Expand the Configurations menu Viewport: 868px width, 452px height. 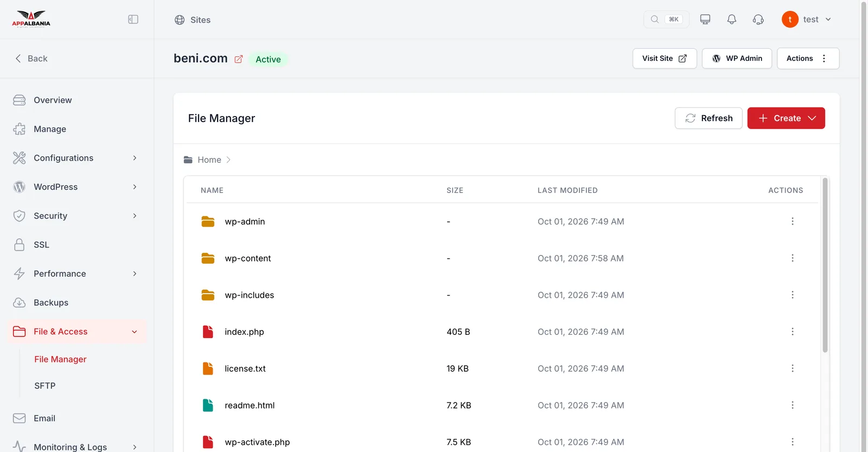[x=77, y=158]
